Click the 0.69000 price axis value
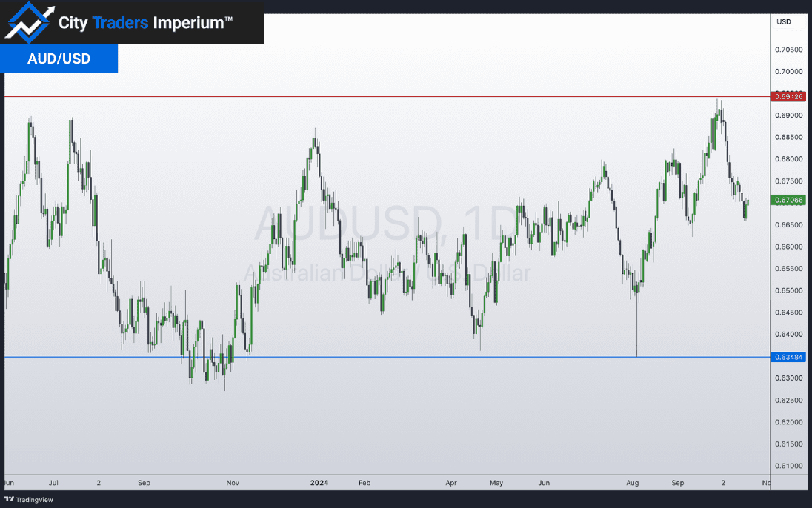 pos(789,116)
